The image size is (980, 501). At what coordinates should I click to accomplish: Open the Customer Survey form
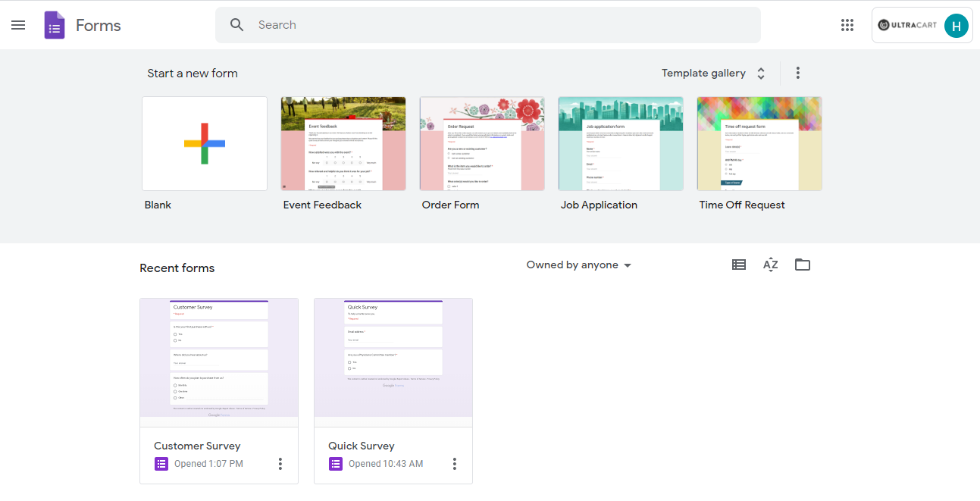pos(219,391)
